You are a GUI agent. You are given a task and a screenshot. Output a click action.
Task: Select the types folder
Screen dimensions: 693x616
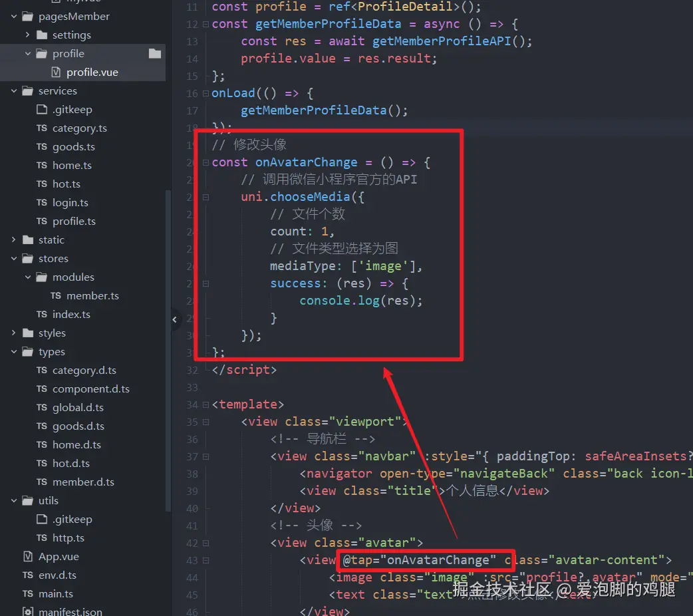pyautogui.click(x=52, y=351)
